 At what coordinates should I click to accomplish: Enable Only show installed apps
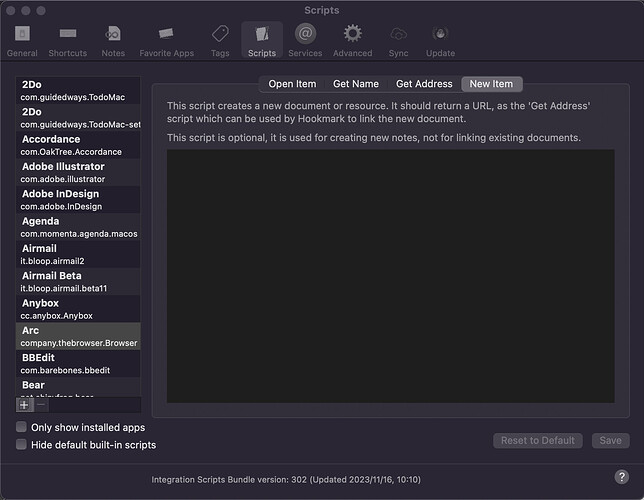21,427
